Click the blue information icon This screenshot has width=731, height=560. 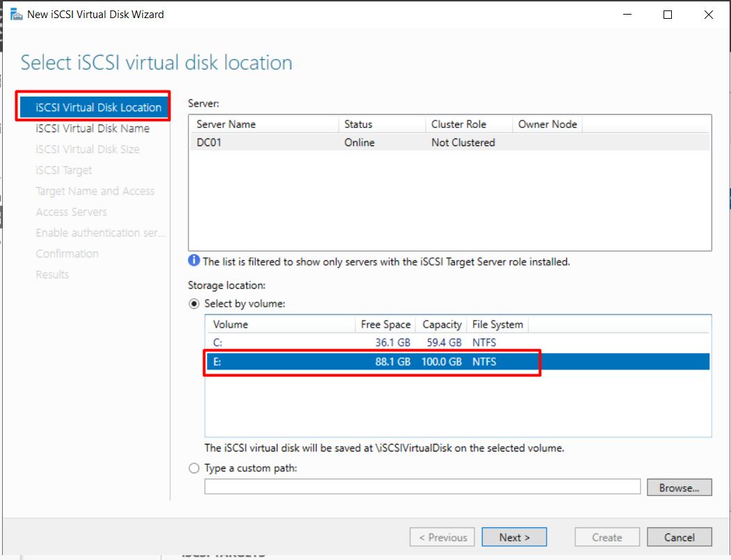[x=194, y=262]
